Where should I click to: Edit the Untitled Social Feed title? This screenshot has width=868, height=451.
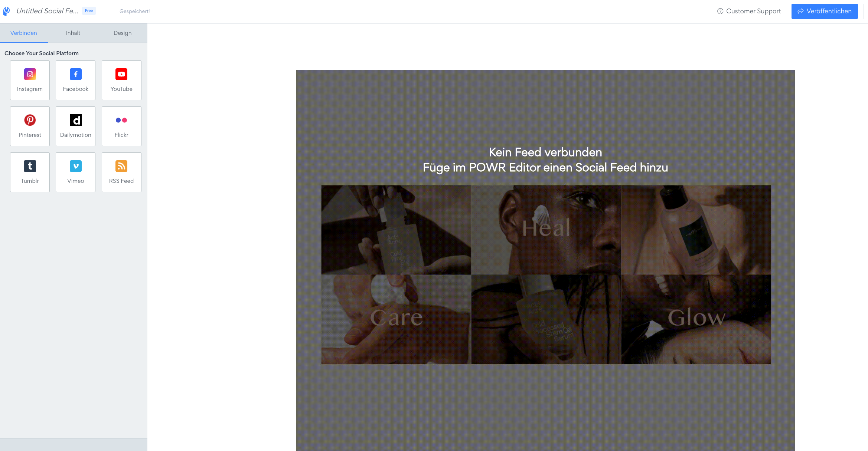tap(48, 11)
